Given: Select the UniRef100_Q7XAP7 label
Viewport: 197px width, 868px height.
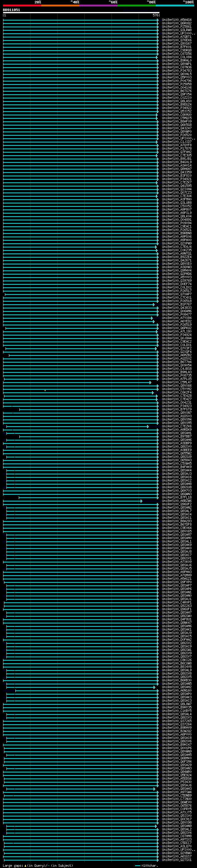Looking at the screenshot, I should (x=176, y=294).
